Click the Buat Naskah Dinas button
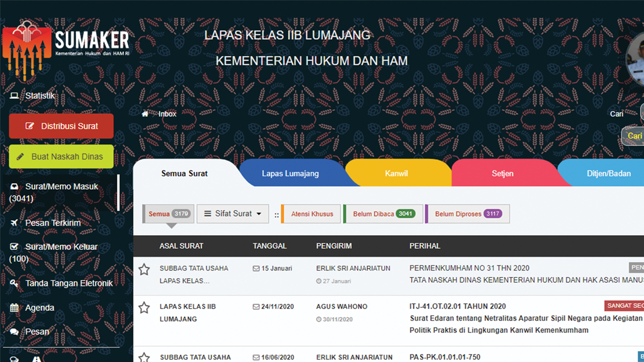644x362 pixels. coord(61,156)
